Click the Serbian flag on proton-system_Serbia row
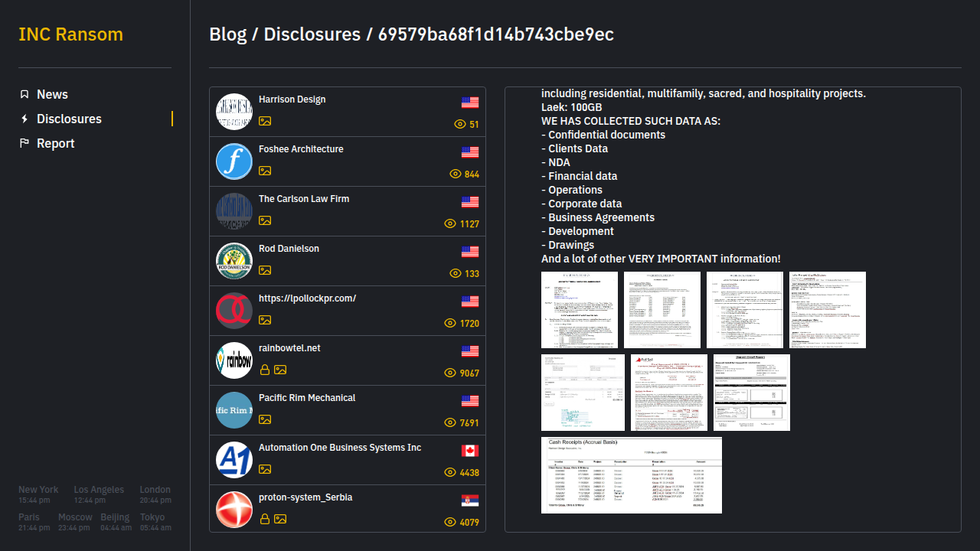This screenshot has width=980, height=551. point(470,500)
